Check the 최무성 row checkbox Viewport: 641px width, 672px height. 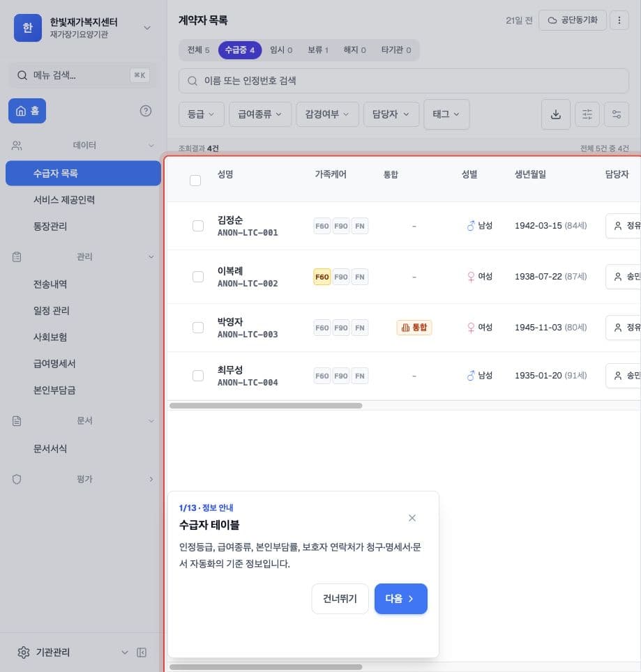198,376
